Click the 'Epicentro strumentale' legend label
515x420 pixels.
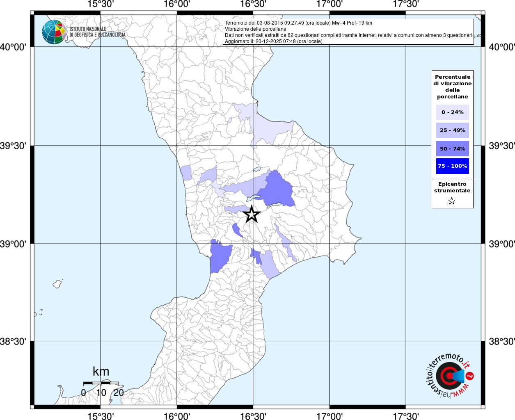(x=452, y=187)
